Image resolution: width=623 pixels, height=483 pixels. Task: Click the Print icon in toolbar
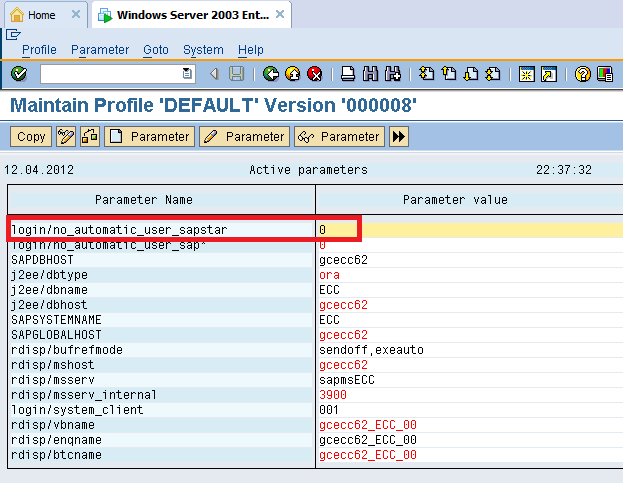click(348, 74)
